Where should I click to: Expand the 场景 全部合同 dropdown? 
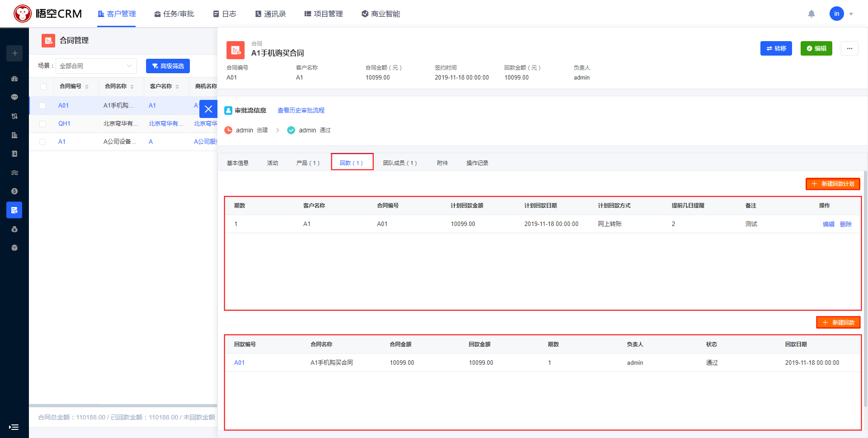click(x=96, y=66)
